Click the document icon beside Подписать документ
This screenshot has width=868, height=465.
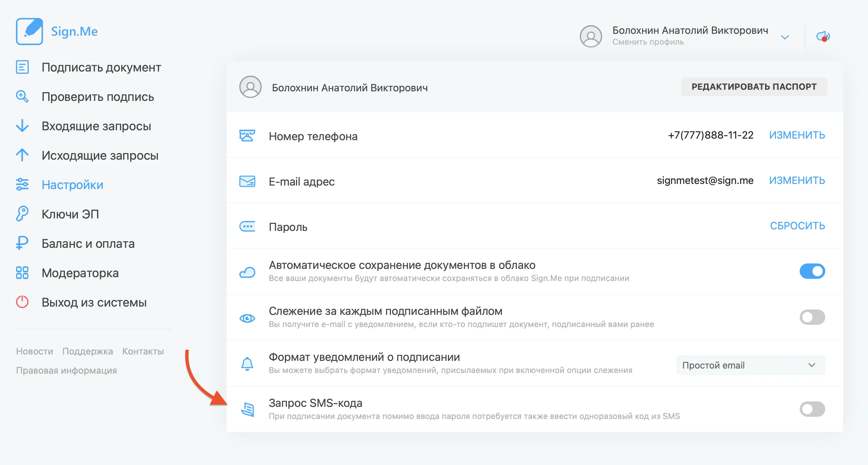click(x=22, y=67)
